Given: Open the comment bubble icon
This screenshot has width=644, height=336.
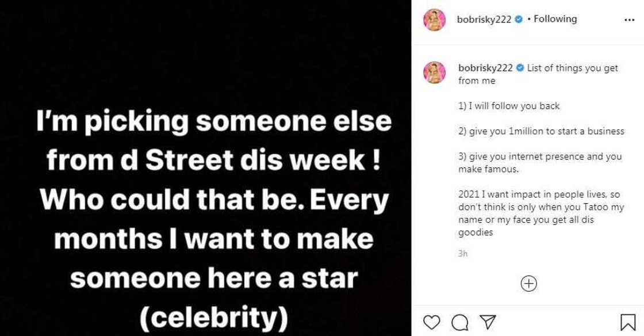Looking at the screenshot, I should point(459,322).
